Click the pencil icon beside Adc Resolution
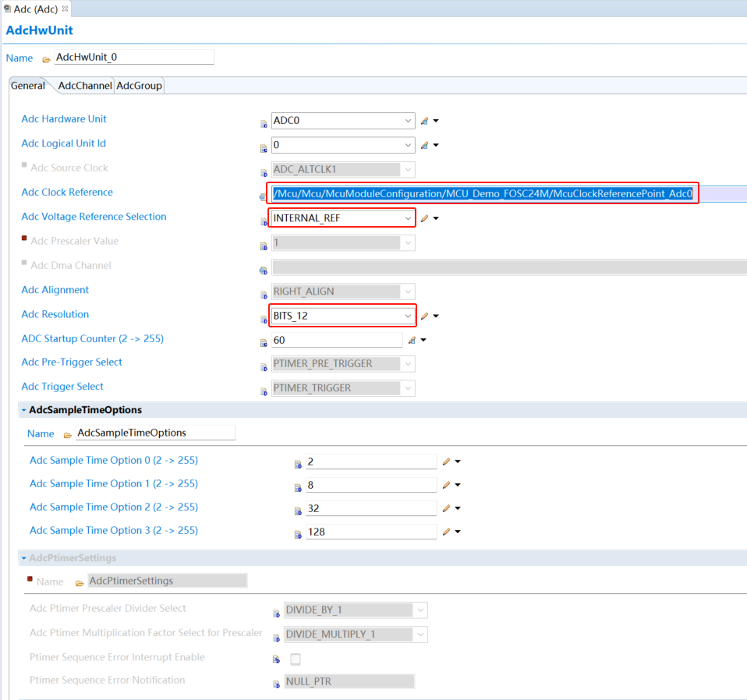 (425, 316)
